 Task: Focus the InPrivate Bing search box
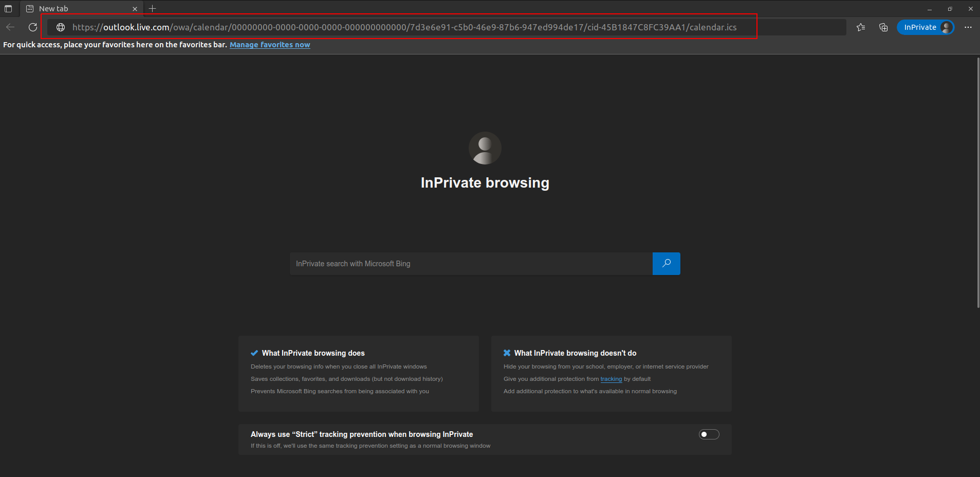[x=471, y=264]
